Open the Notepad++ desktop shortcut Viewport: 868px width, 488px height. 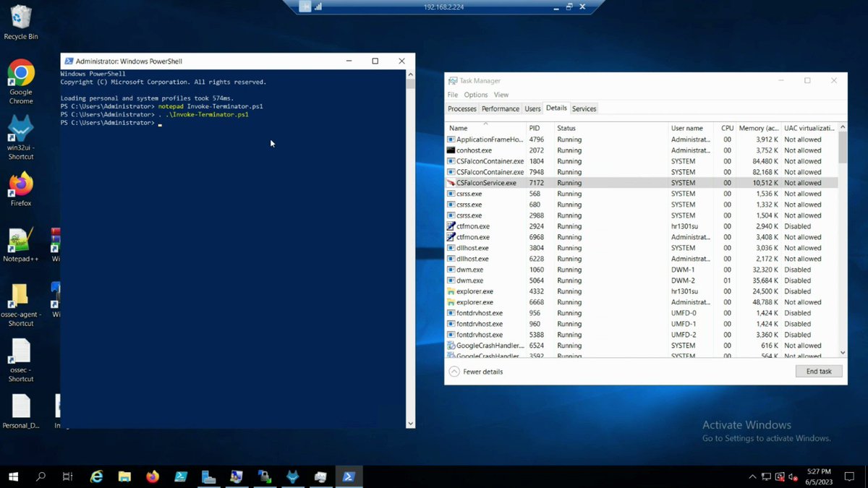tap(21, 246)
